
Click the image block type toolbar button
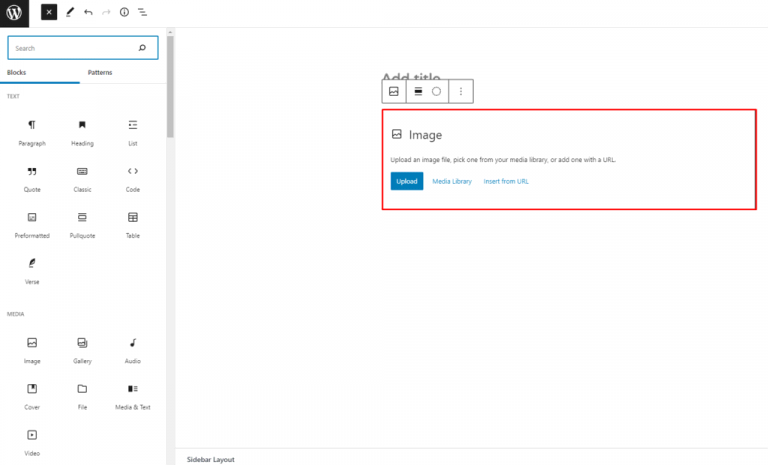[x=394, y=91]
